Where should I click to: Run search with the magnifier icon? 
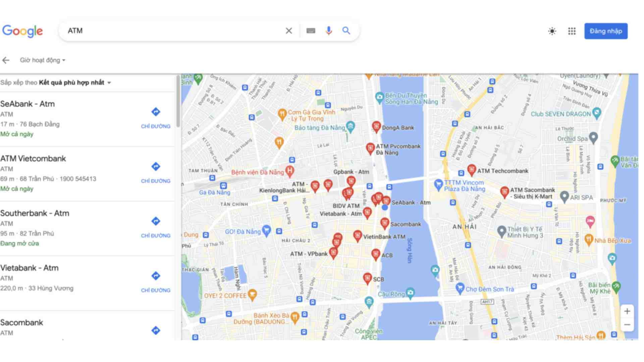point(346,31)
